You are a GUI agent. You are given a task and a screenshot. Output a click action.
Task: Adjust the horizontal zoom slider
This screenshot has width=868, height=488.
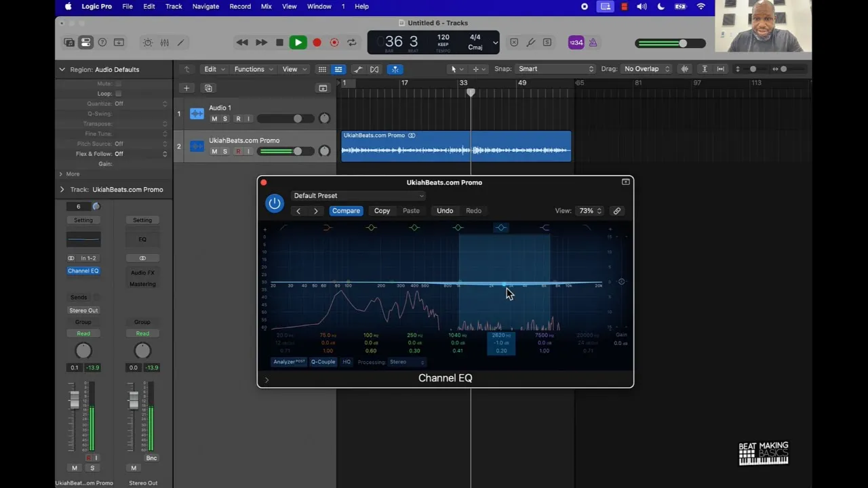(785, 69)
